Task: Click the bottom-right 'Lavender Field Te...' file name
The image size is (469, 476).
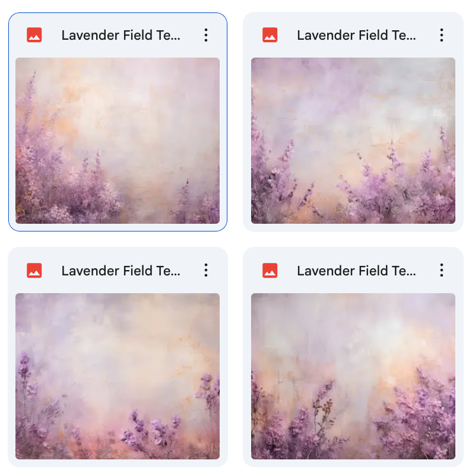Action: tap(356, 271)
